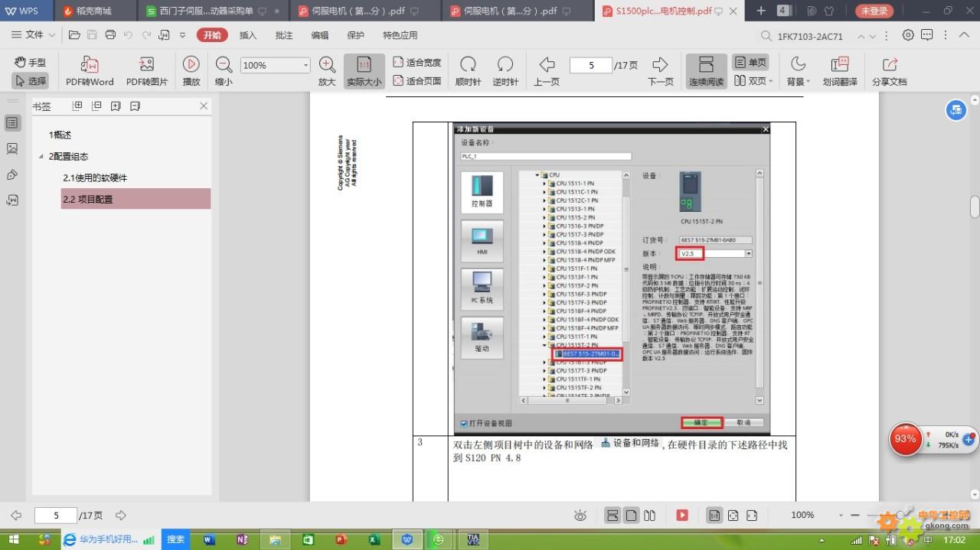Open OneNote icon in taskbar
This screenshot has height=550, width=980.
pyautogui.click(x=242, y=539)
